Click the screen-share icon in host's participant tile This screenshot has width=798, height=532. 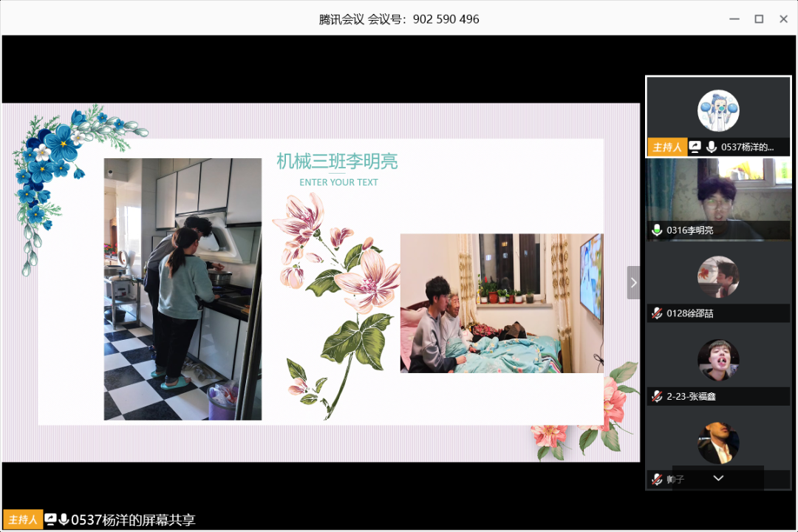[695, 147]
